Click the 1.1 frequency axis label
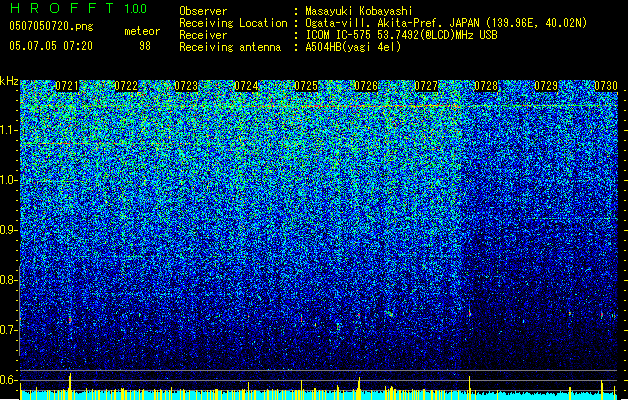 tap(9, 130)
